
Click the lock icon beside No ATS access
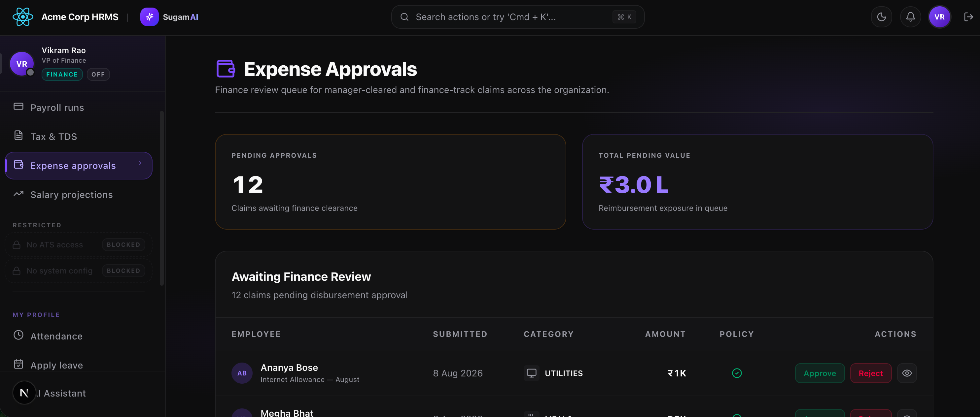coord(17,245)
